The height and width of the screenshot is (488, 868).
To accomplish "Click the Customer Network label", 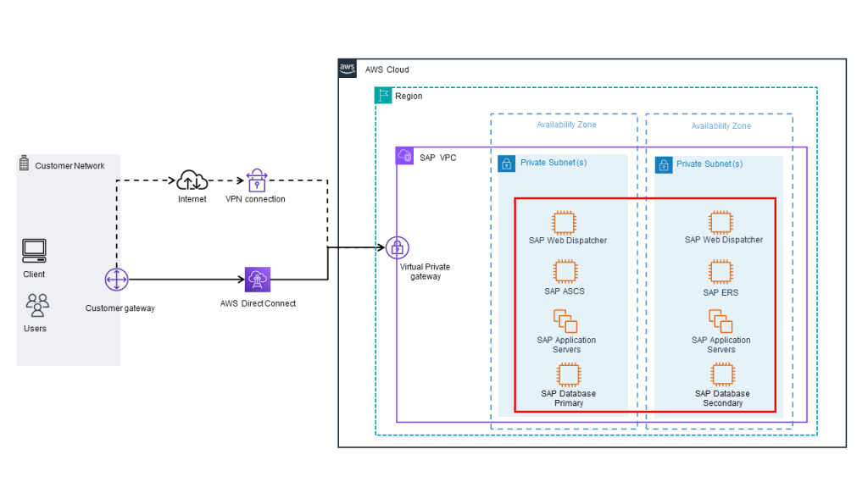I will click(x=71, y=165).
